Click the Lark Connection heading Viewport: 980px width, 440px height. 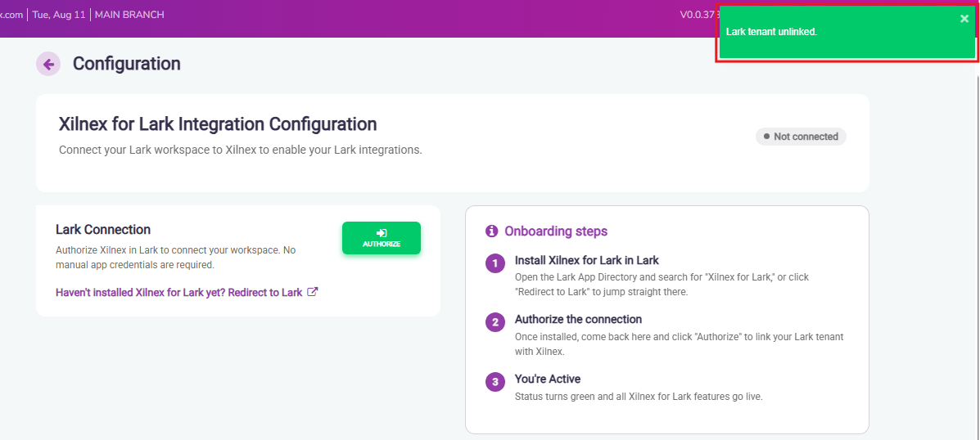tap(103, 230)
